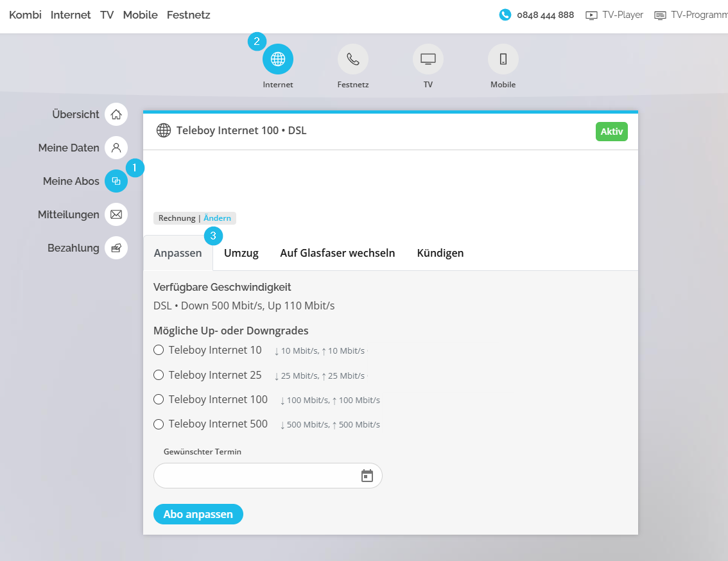
Task: Open the calendar date picker icon
Action: coord(367,476)
